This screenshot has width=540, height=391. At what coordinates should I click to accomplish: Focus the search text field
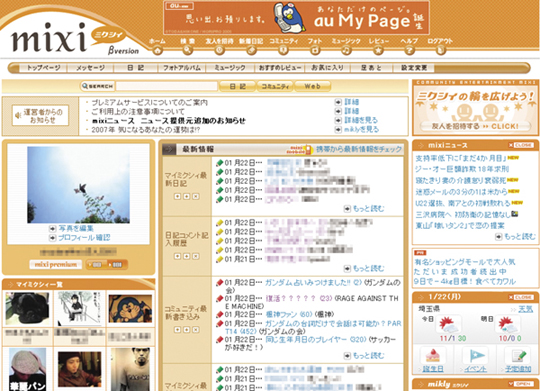pyautogui.click(x=167, y=86)
